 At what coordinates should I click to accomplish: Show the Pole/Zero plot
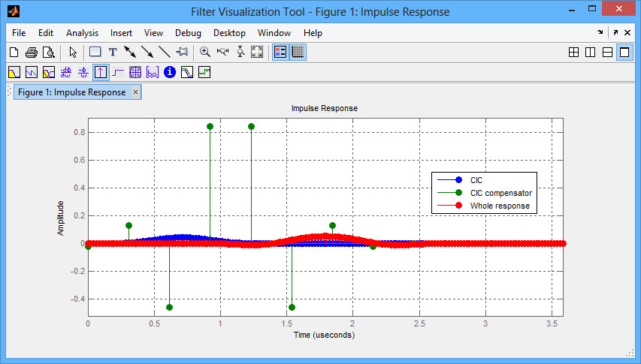coord(135,73)
